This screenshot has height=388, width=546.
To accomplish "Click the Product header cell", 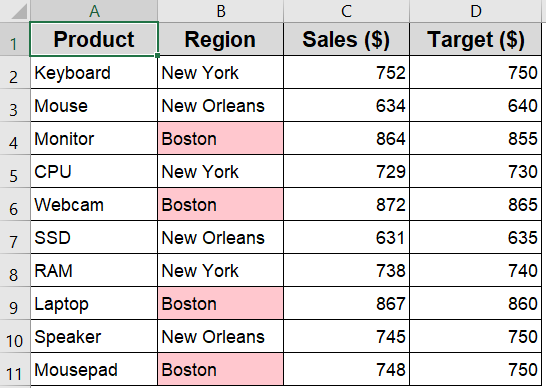I will pyautogui.click(x=94, y=39).
